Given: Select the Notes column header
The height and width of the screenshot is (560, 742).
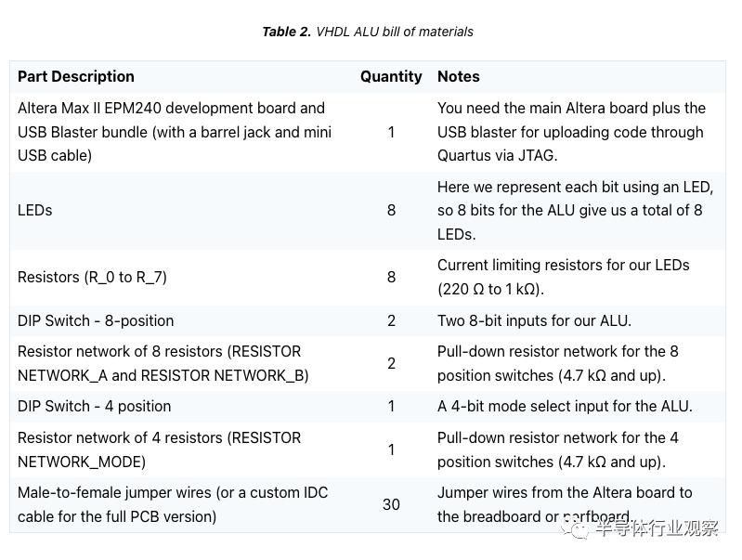Looking at the screenshot, I should click(459, 76).
